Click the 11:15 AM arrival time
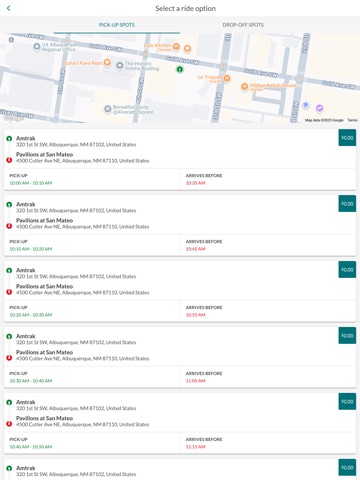The height and width of the screenshot is (480, 360). click(x=195, y=447)
